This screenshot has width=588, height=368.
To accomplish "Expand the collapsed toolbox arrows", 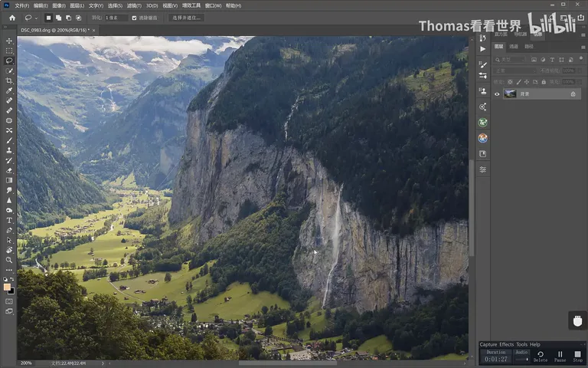I will click(x=5, y=27).
